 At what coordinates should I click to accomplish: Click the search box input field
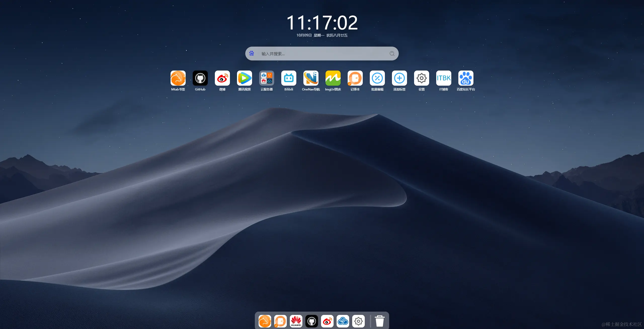coord(322,54)
